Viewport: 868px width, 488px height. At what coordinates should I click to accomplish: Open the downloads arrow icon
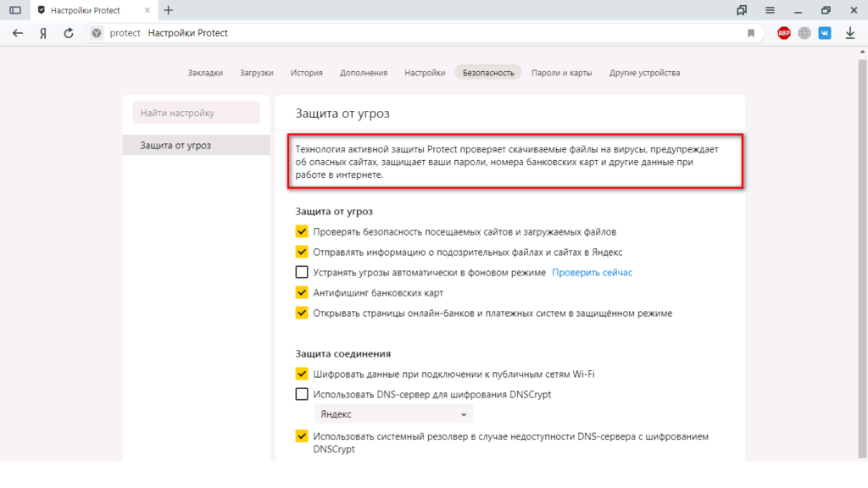click(x=849, y=33)
